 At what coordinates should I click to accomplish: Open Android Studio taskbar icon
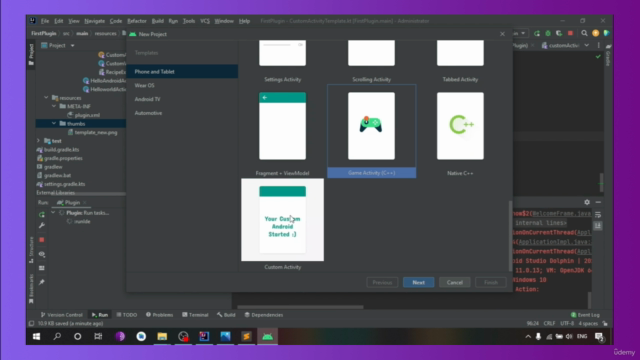click(x=267, y=336)
